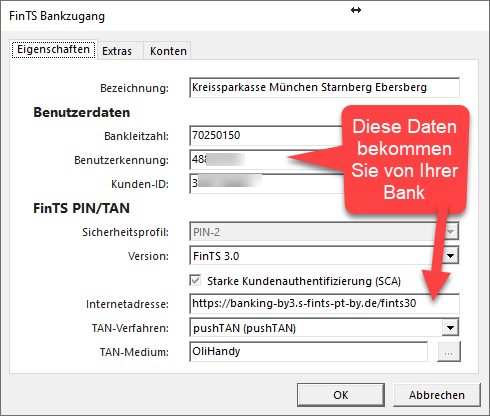Click the Internetadresse URL field
Image resolution: width=490 pixels, height=416 pixels.
(324, 304)
